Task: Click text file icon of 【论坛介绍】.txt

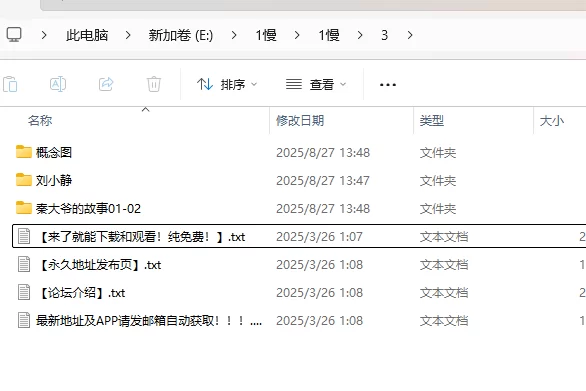Action: [x=24, y=292]
